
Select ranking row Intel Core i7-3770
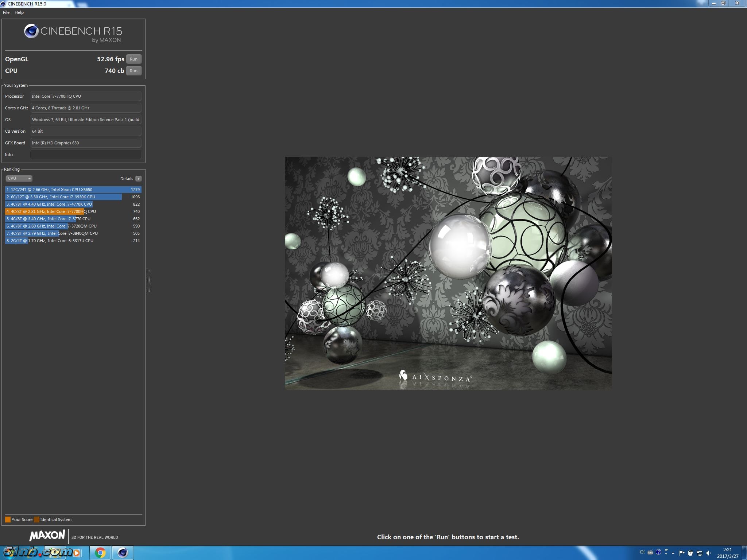pyautogui.click(x=73, y=219)
